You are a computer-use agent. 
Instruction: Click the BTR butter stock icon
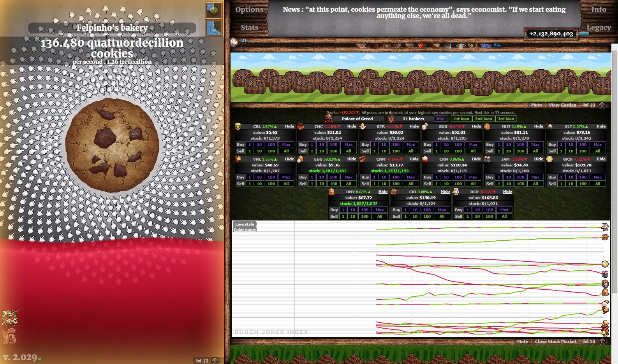(363, 126)
